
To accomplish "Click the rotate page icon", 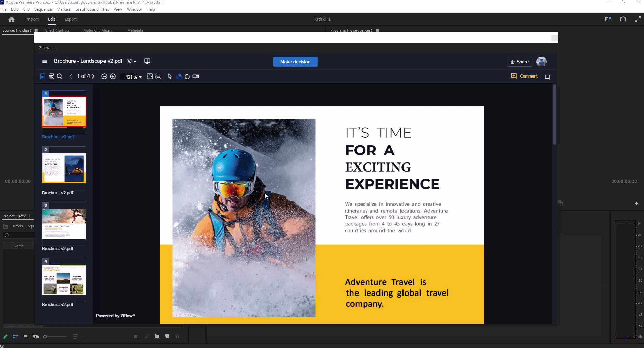I will coord(187,77).
